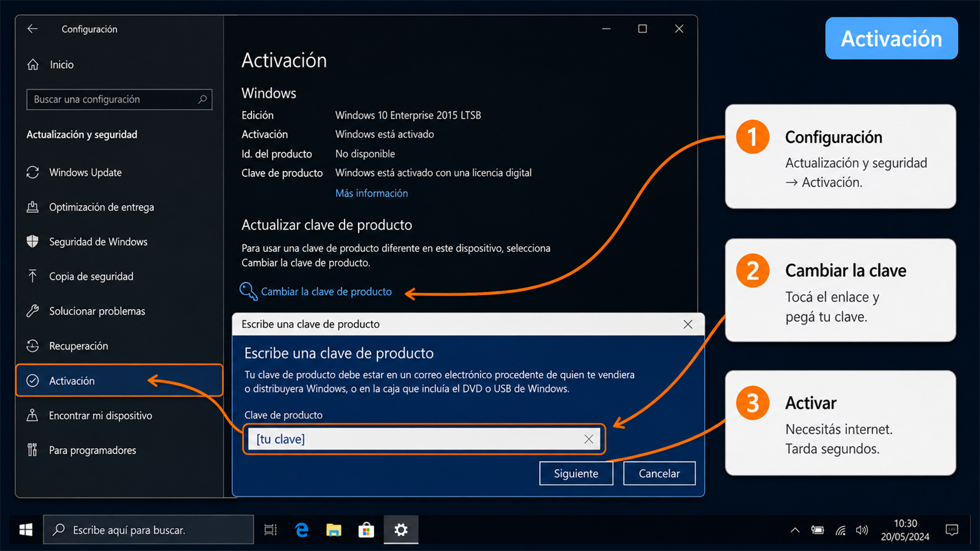Open Task View on the taskbar
Viewport: 980px width, 551px height.
(x=271, y=530)
